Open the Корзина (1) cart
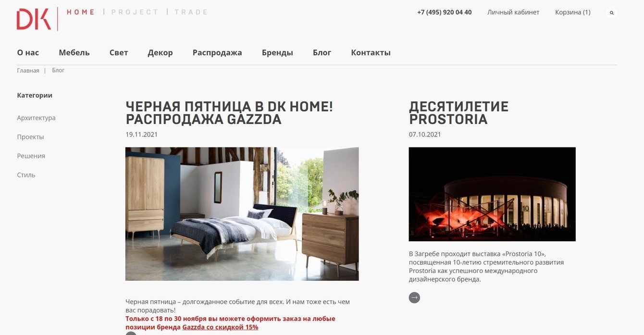The image size is (644, 335). coord(573,12)
